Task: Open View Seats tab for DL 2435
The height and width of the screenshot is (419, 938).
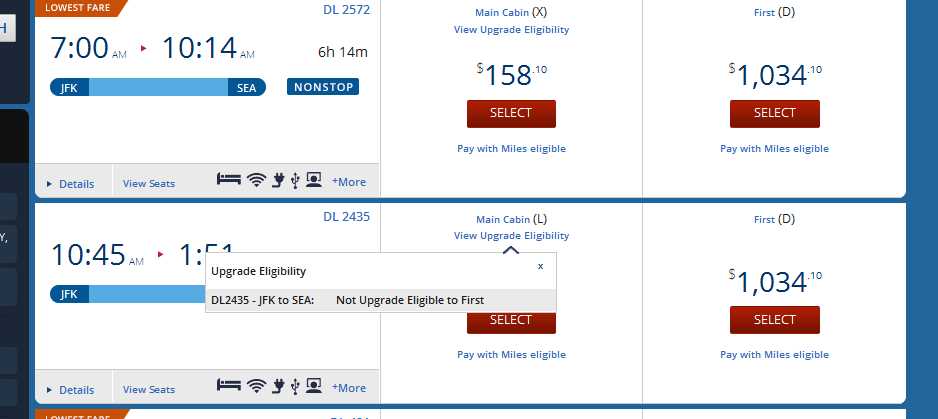Action: (149, 389)
